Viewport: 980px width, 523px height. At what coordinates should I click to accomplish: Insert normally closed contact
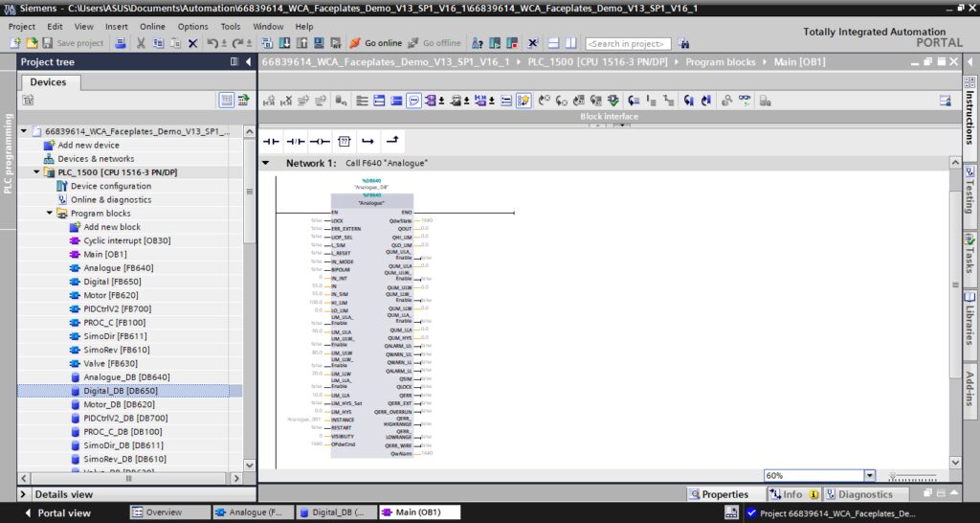(x=295, y=142)
